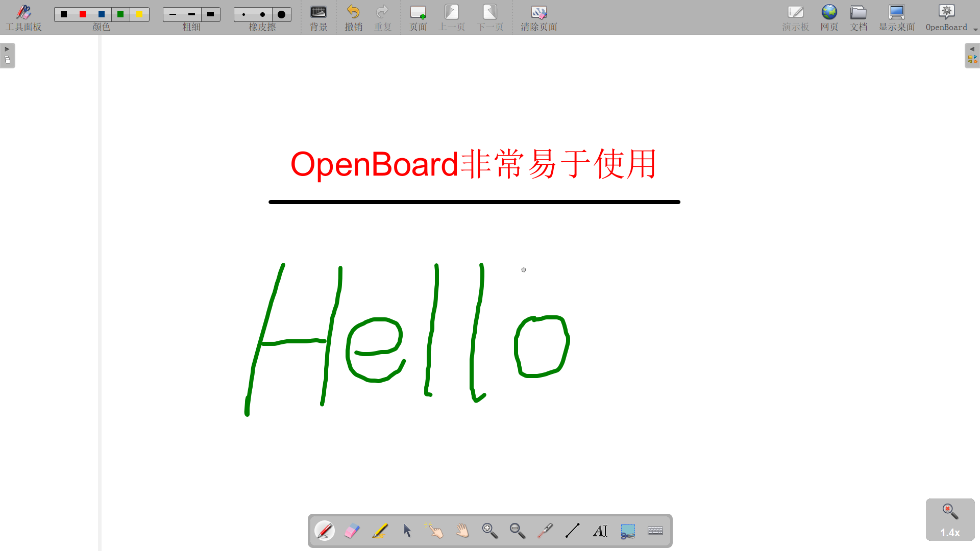This screenshot has width=980, height=551.
Task: Open the 工具面板 stylus palette
Action: click(x=23, y=18)
